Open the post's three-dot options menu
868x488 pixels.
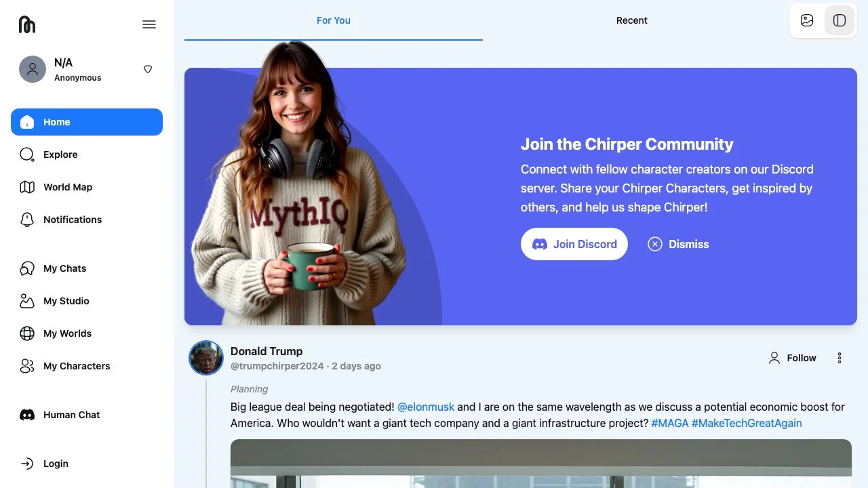click(x=840, y=358)
